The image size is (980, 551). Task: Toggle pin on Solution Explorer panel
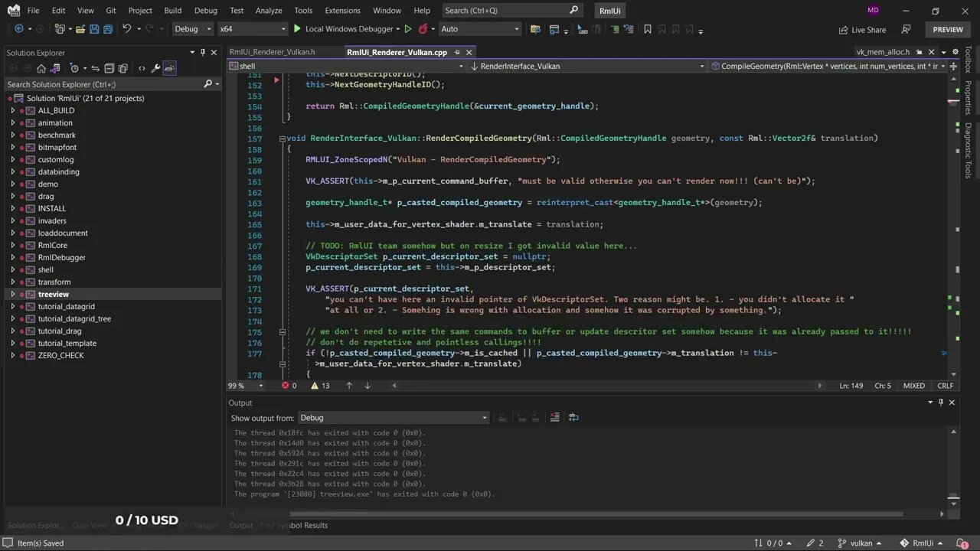tap(203, 52)
